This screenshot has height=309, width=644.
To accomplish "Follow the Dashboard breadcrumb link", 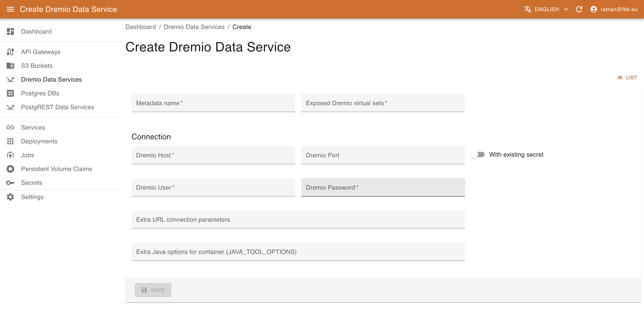I will pos(141,27).
